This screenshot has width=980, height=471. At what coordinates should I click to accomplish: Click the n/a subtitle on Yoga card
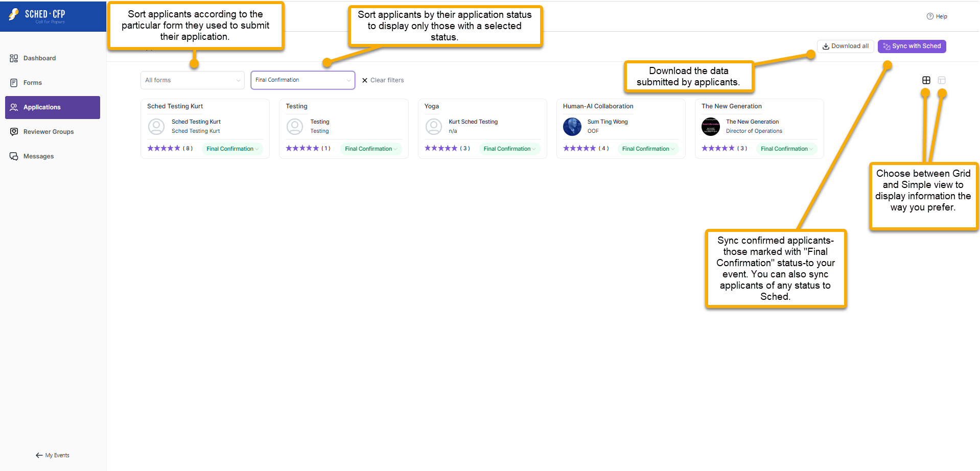pos(453,131)
